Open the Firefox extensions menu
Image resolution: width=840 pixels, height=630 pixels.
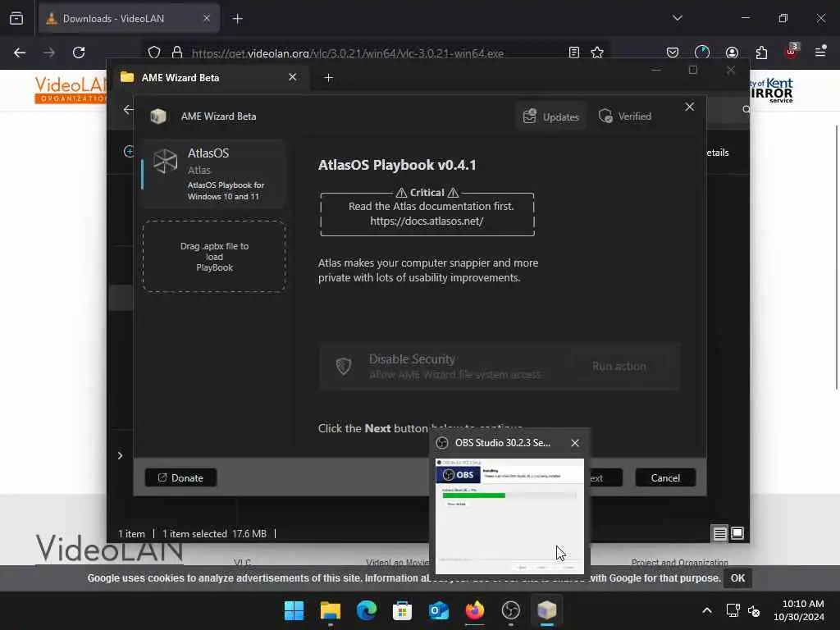[761, 52]
